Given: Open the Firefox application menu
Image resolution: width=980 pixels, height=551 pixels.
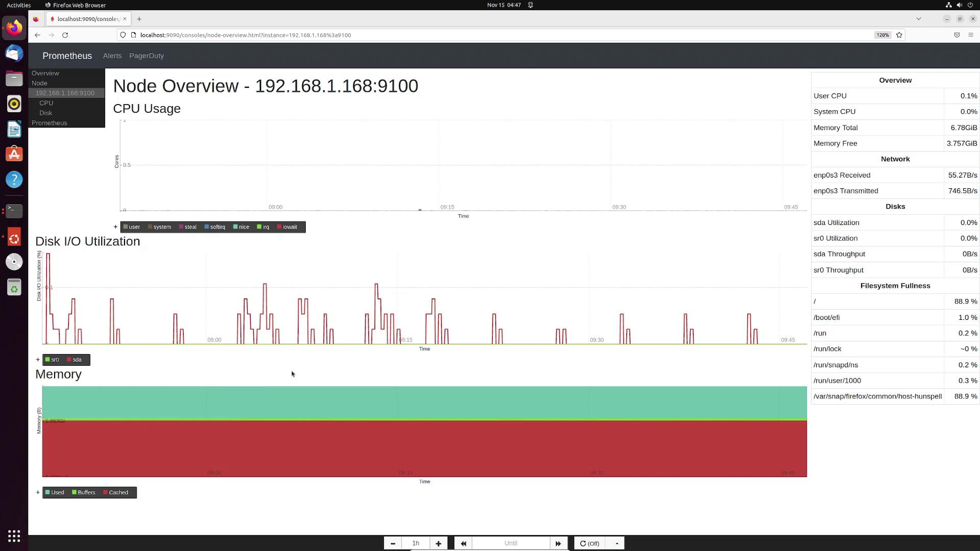Looking at the screenshot, I should click(970, 35).
